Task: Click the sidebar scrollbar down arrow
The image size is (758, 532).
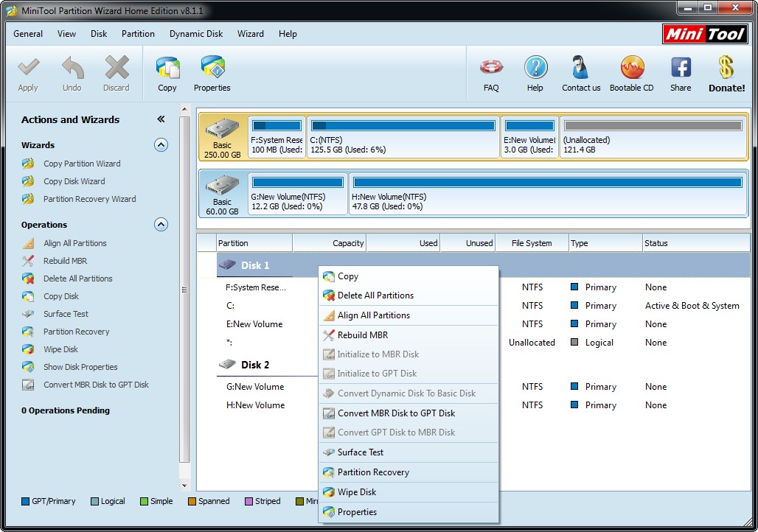Action: click(184, 486)
